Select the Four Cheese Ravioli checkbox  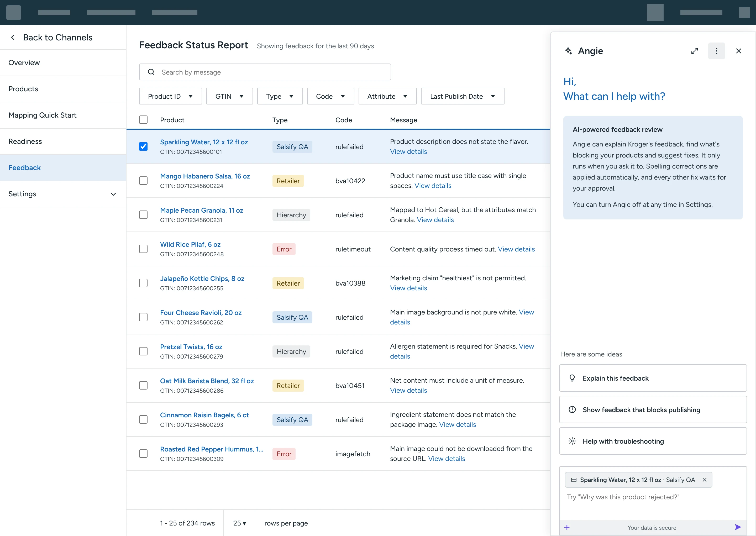143,317
